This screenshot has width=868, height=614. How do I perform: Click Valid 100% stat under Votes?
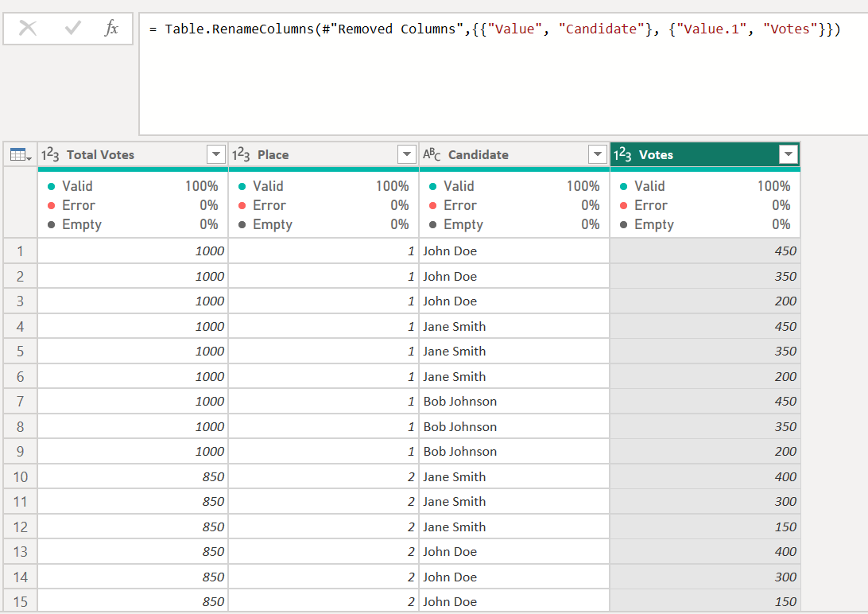tap(705, 186)
